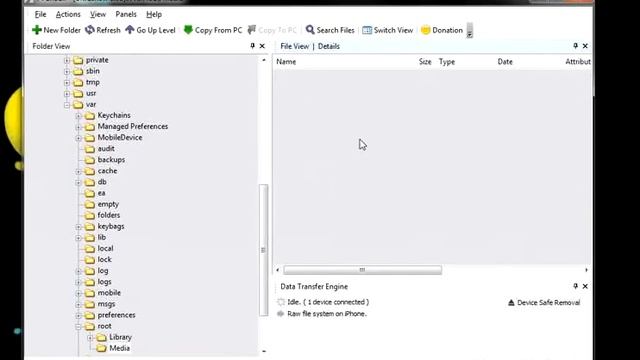Go up one level
This screenshot has width=640, height=360.
[150, 30]
